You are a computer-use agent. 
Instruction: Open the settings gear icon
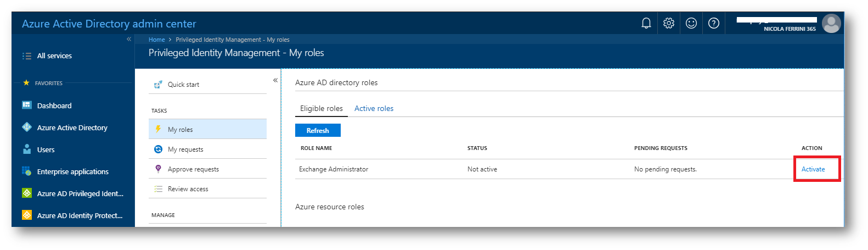pyautogui.click(x=668, y=23)
